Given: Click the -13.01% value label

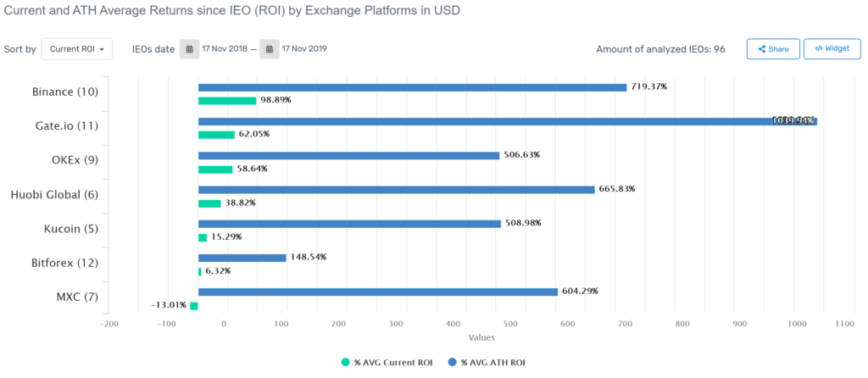Looking at the screenshot, I should [x=169, y=305].
